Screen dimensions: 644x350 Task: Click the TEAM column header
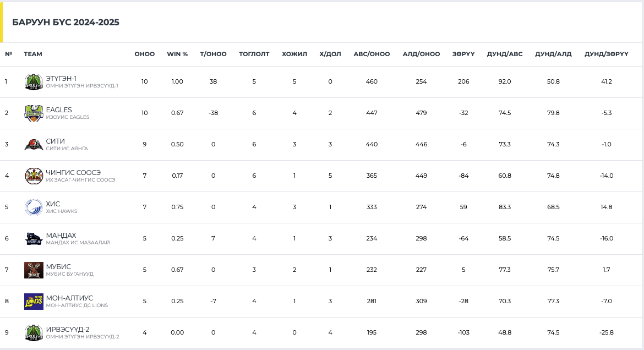click(x=33, y=54)
